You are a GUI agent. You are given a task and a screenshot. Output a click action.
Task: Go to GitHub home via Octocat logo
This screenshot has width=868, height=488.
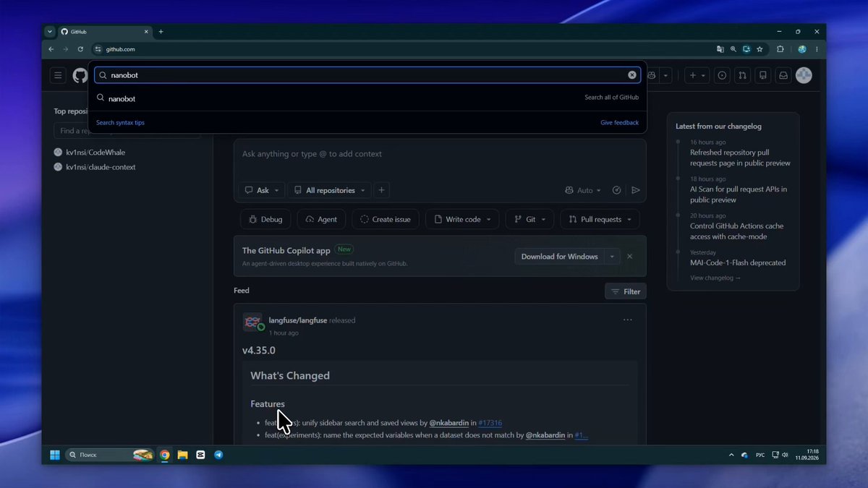tap(80, 75)
